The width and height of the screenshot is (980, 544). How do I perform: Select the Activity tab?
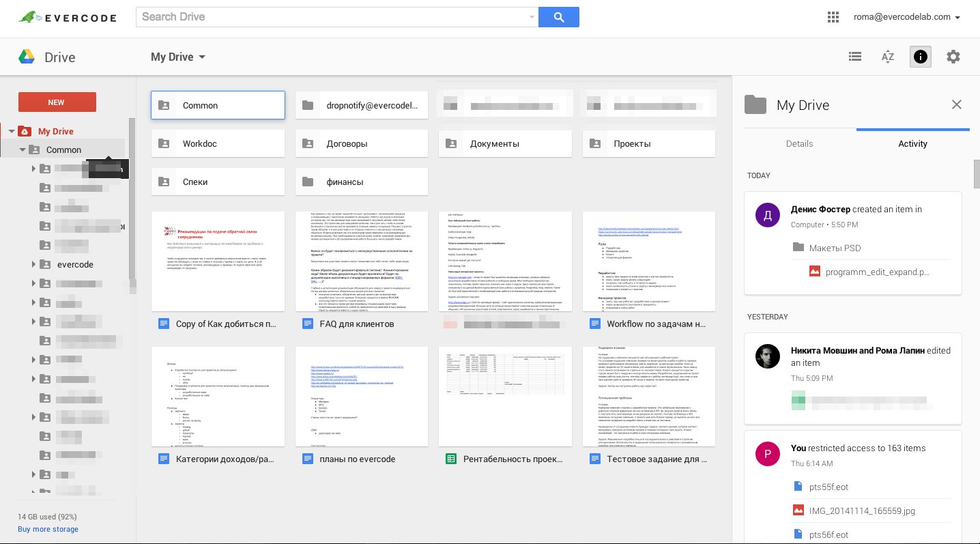(912, 143)
